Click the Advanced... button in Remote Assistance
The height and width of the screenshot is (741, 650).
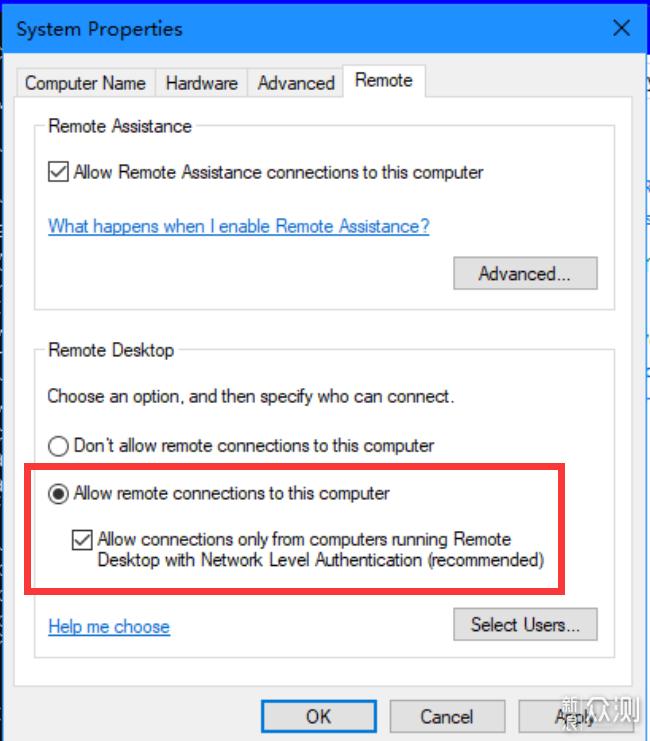pyautogui.click(x=525, y=274)
